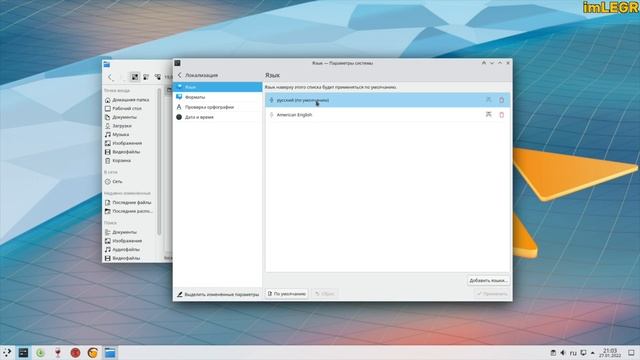
Task: Click the Dolphin window title icon
Action: (x=107, y=64)
